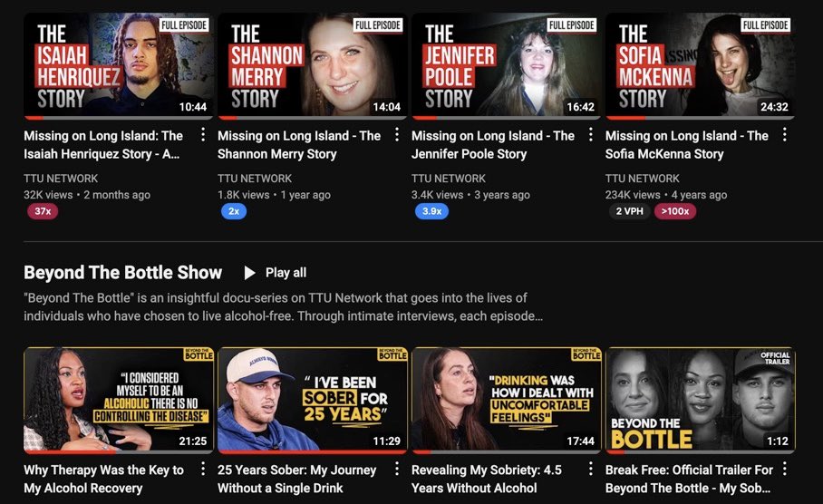Click watch progress bar under Isaiah Henriquez thumbnail
The width and height of the screenshot is (823, 504).
[x=119, y=118]
